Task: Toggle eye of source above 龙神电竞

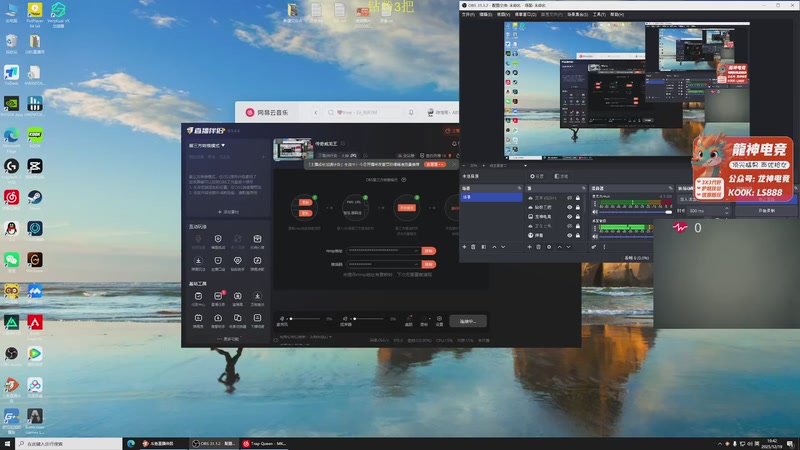Action: click(x=569, y=207)
